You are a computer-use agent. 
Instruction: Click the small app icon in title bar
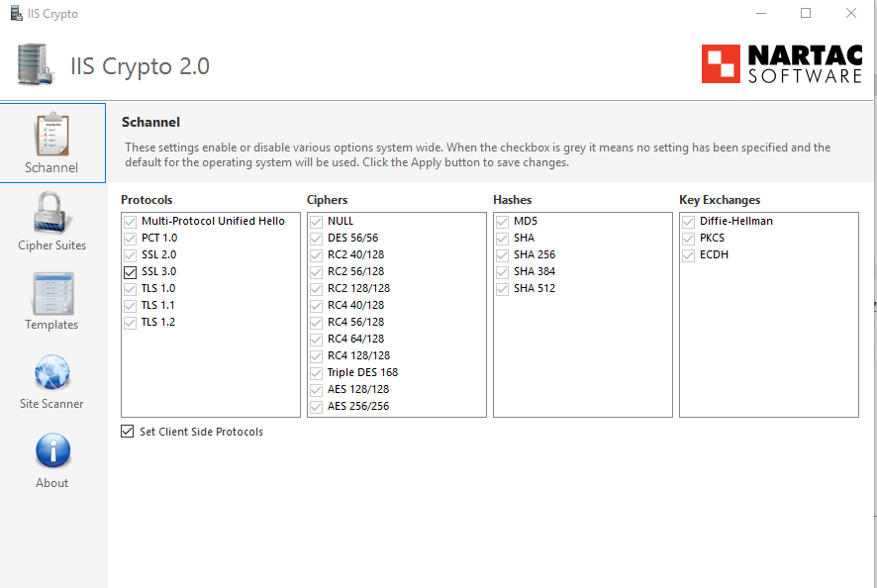(17, 14)
